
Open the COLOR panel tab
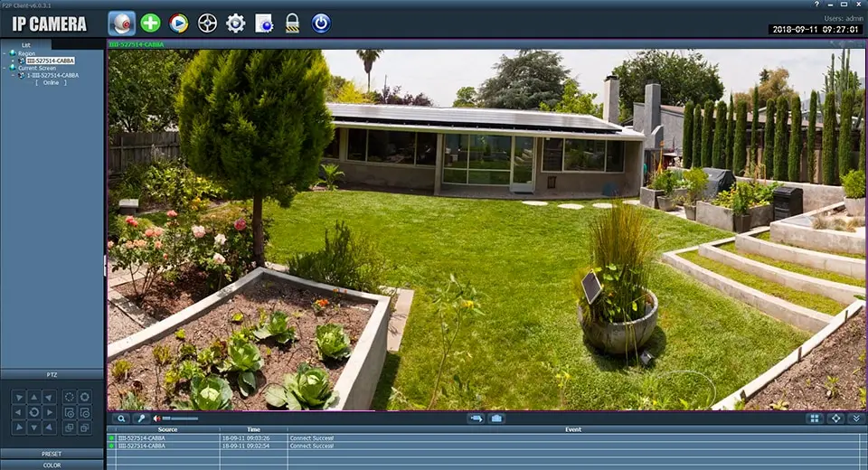click(x=52, y=465)
